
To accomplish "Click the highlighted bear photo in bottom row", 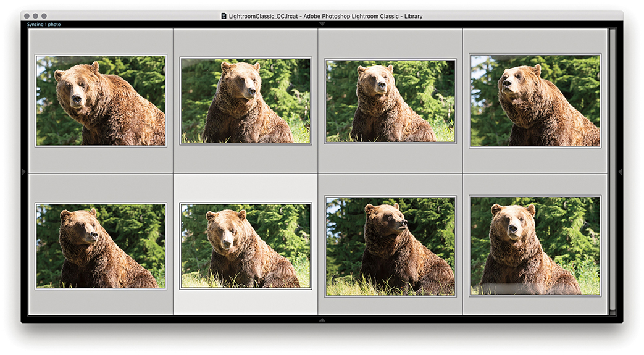I will tap(245, 246).
